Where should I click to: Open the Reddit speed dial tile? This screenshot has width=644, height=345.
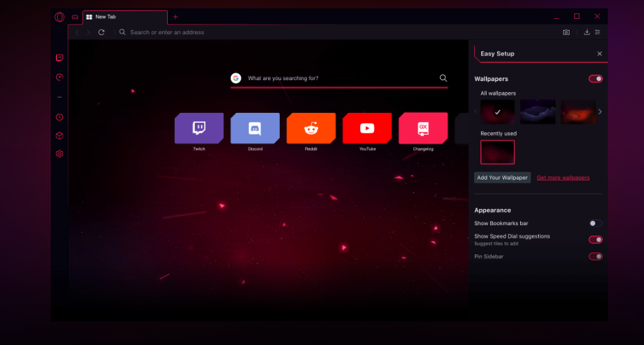click(311, 128)
